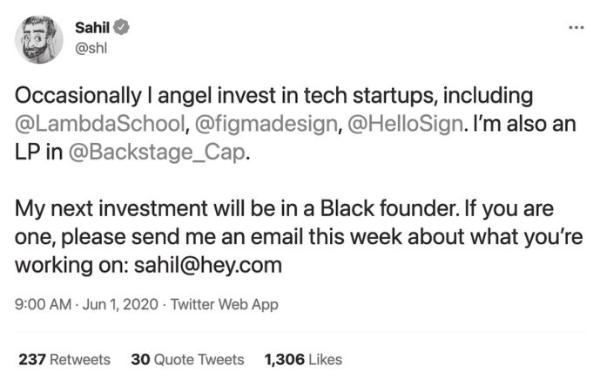Open the @shl handle link
Image resolution: width=600 pixels, height=380 pixels.
coord(91,48)
